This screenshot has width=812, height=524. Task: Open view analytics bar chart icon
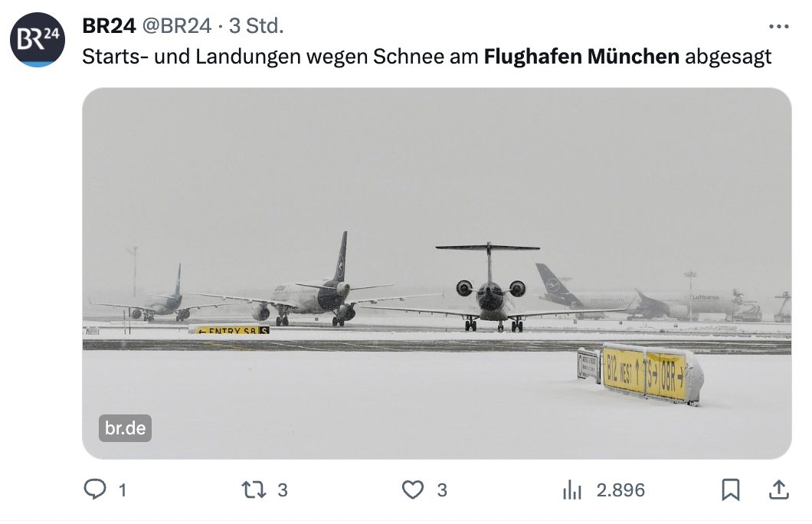point(572,490)
